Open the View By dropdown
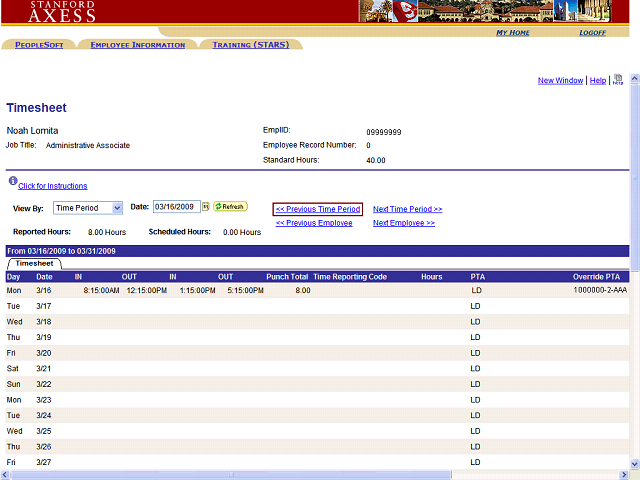This screenshot has height=480, width=640. tap(88, 208)
